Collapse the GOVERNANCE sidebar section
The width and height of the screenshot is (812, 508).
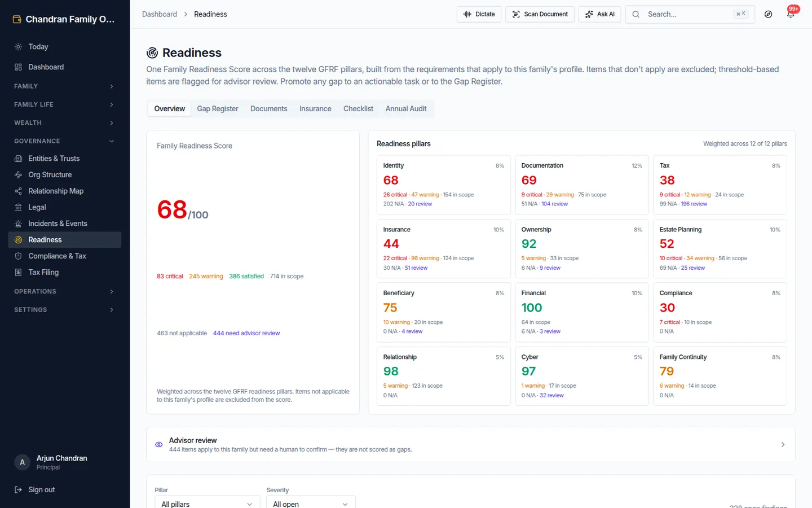[x=64, y=141]
